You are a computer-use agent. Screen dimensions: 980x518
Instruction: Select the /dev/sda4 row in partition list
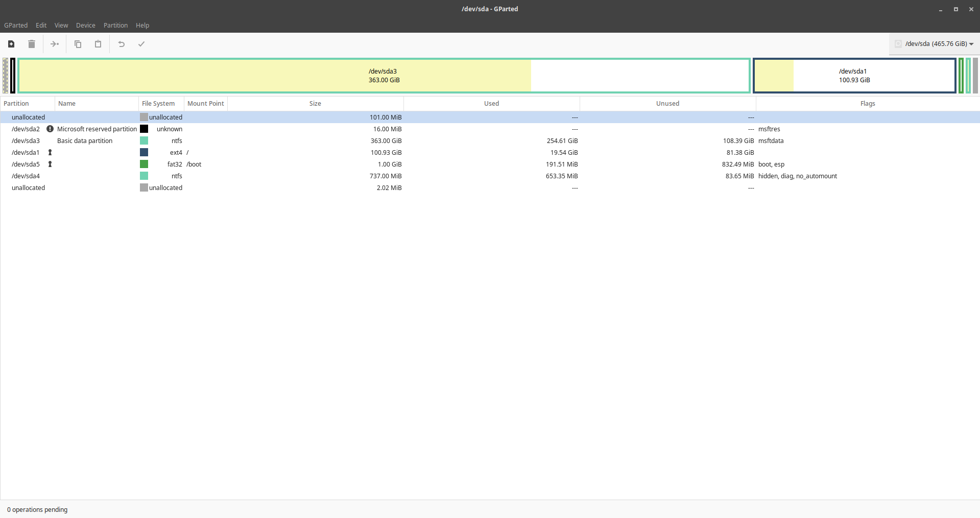[26, 176]
